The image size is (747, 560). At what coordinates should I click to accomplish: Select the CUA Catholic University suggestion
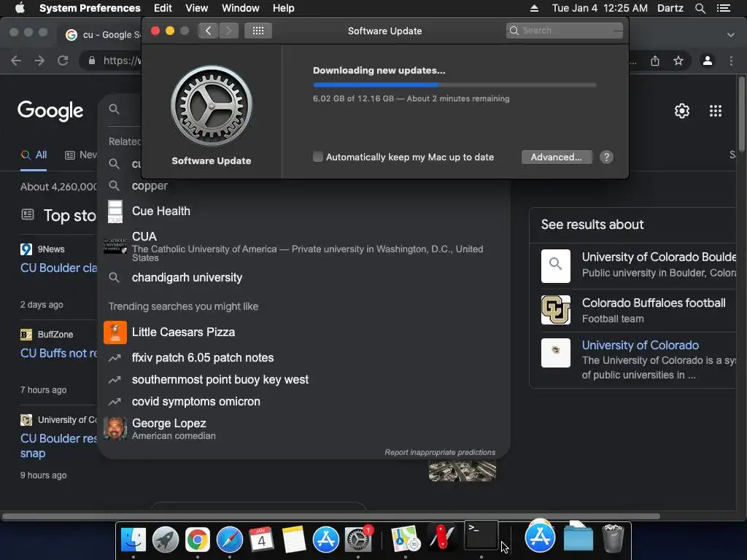click(x=304, y=246)
